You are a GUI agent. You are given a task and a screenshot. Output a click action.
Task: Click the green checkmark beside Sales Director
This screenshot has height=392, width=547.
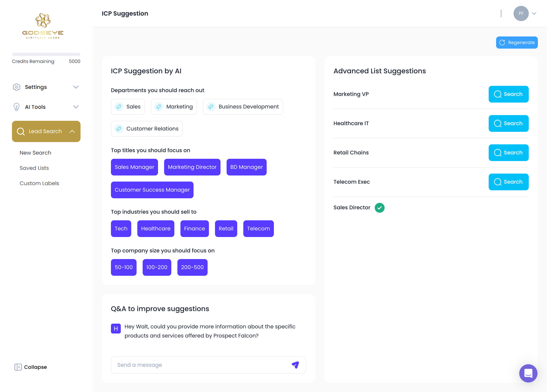(379, 207)
